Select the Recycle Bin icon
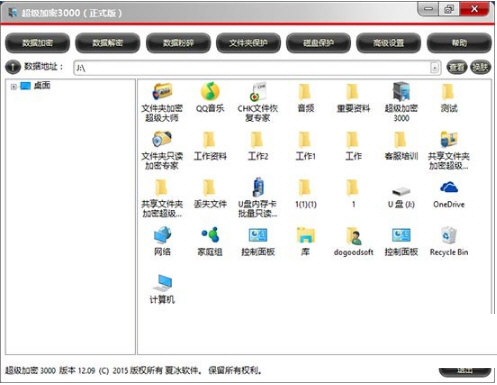The height and width of the screenshot is (385, 497). point(449,241)
